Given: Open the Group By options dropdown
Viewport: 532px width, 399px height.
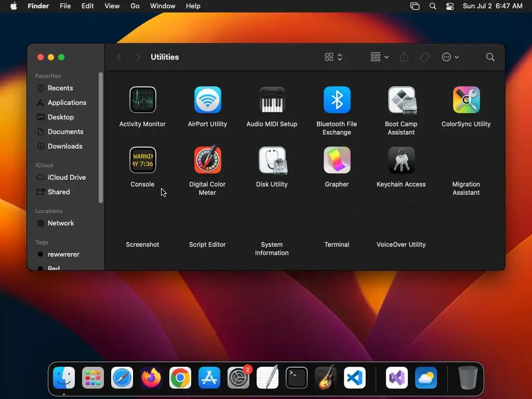Looking at the screenshot, I should pos(379,57).
